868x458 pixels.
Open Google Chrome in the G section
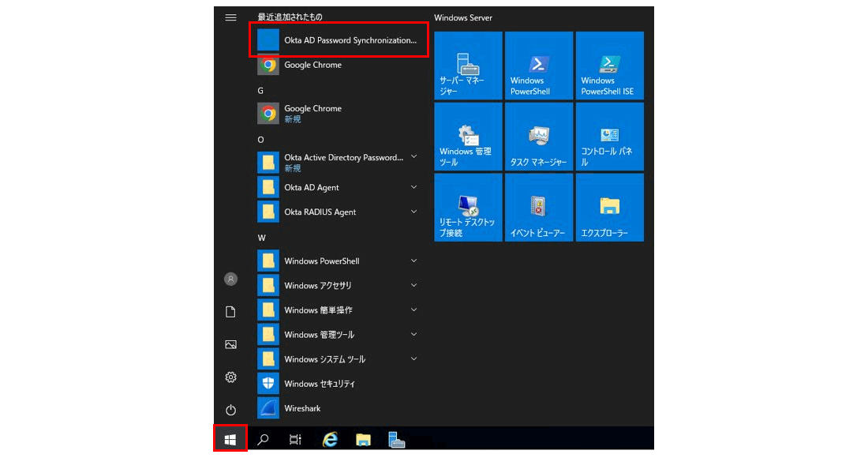339,114
